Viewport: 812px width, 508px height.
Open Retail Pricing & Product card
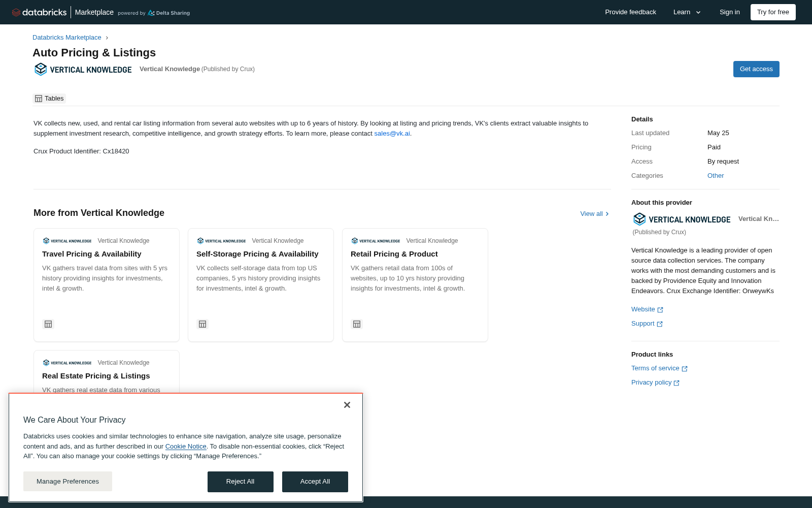click(x=415, y=285)
